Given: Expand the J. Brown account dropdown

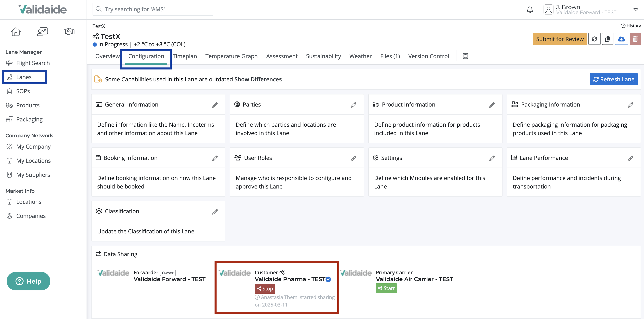Looking at the screenshot, I should click(635, 10).
